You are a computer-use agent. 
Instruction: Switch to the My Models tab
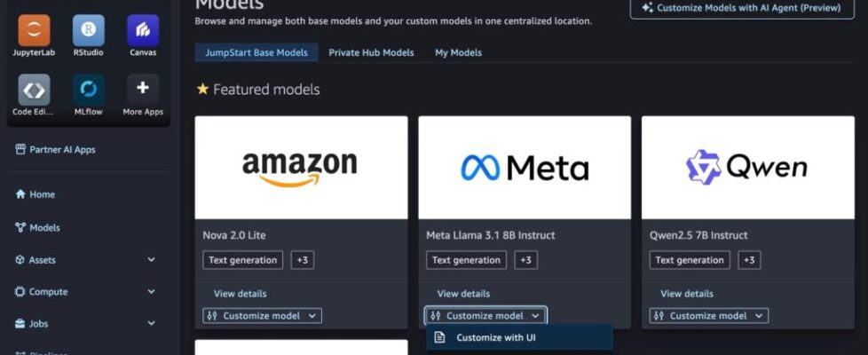pos(458,52)
